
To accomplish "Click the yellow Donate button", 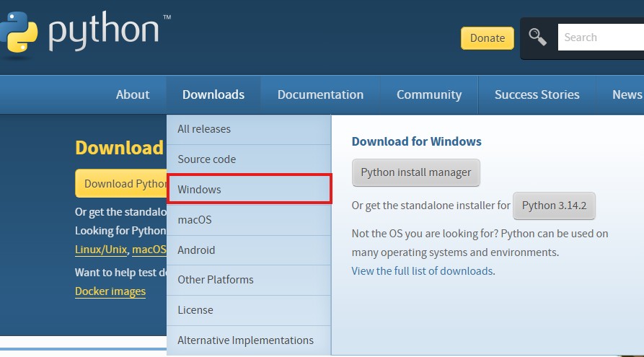I will click(487, 38).
